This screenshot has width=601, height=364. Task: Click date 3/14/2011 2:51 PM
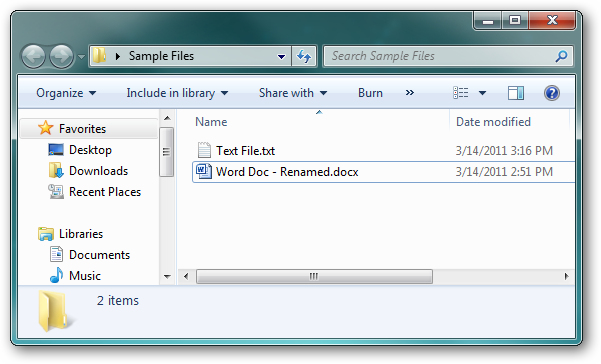click(x=504, y=172)
